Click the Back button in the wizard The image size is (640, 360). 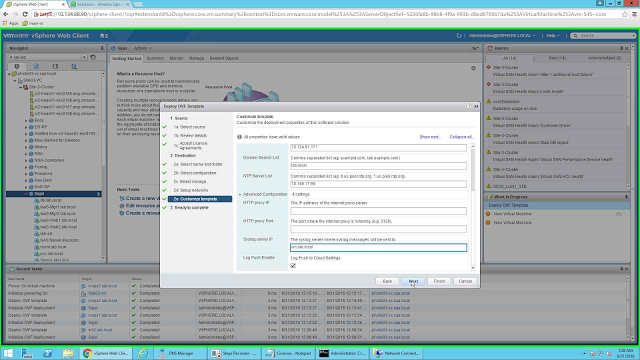(387, 281)
